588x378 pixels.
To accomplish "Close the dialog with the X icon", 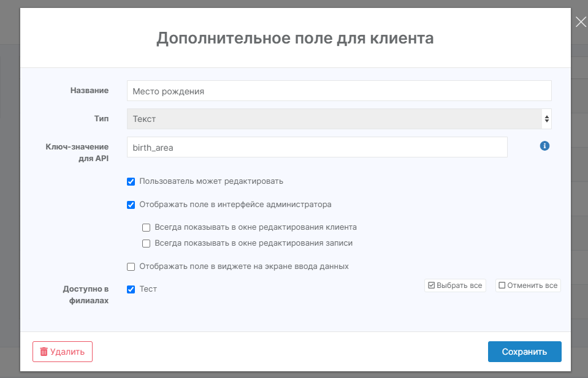I will [x=581, y=22].
